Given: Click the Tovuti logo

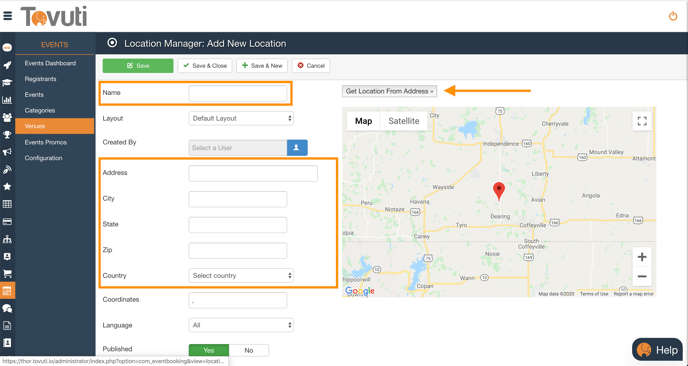Looking at the screenshot, I should [54, 16].
